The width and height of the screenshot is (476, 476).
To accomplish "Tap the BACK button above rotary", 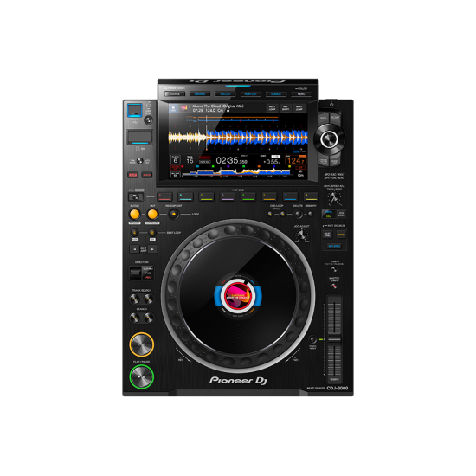I will point(324,118).
